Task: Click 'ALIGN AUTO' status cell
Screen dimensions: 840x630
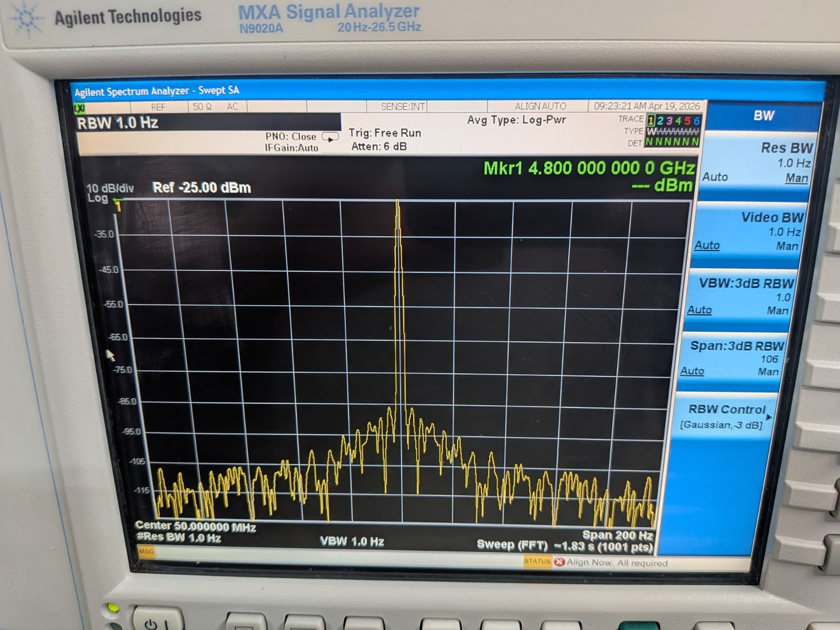Action: 540,106
